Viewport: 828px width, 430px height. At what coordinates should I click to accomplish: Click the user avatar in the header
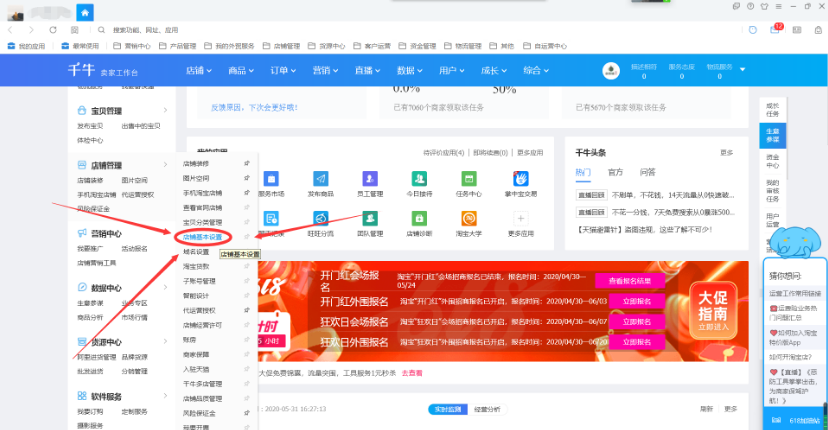[x=611, y=70]
